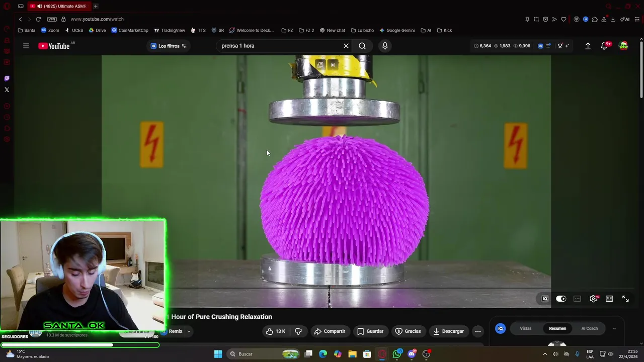The width and height of the screenshot is (644, 362).
Task: Toggle subtitles in the video player
Action: point(577,299)
